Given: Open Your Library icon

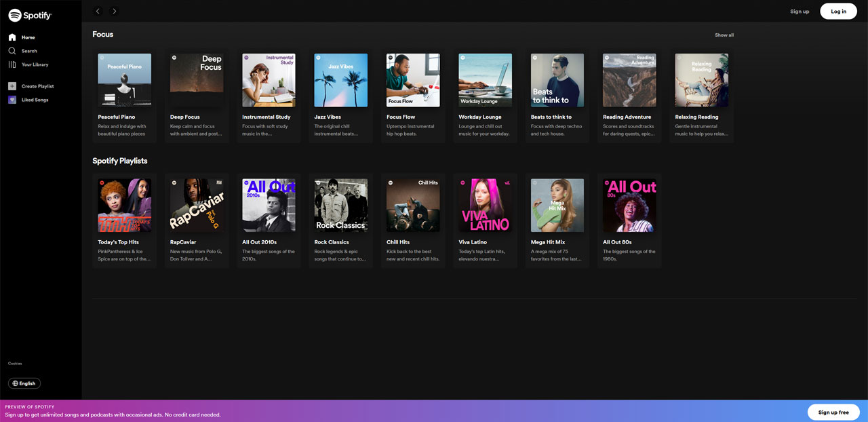Looking at the screenshot, I should click(x=12, y=64).
